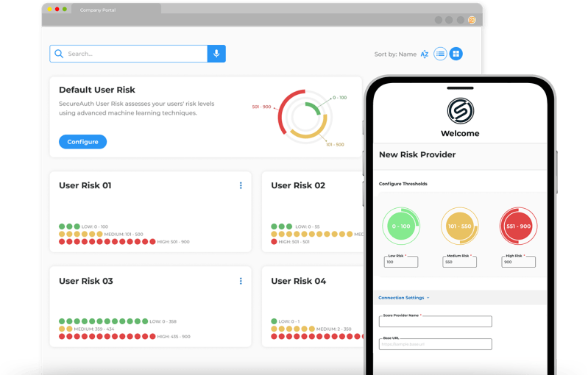Click the 101 - 500 chart label
588x375 pixels.
tap(335, 145)
